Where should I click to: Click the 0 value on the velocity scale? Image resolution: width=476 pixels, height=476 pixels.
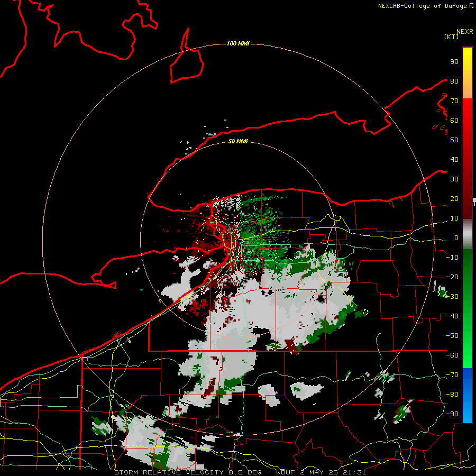456,237
